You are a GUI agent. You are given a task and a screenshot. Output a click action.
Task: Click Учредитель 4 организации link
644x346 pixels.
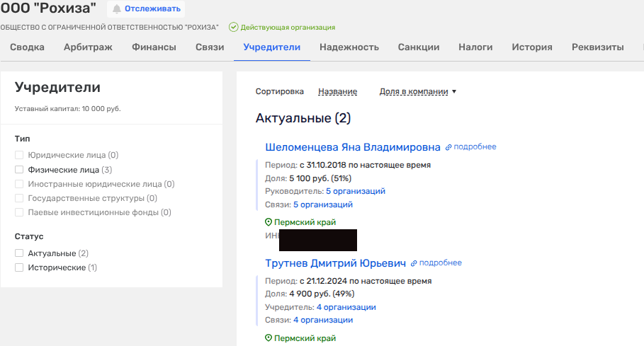346,307
